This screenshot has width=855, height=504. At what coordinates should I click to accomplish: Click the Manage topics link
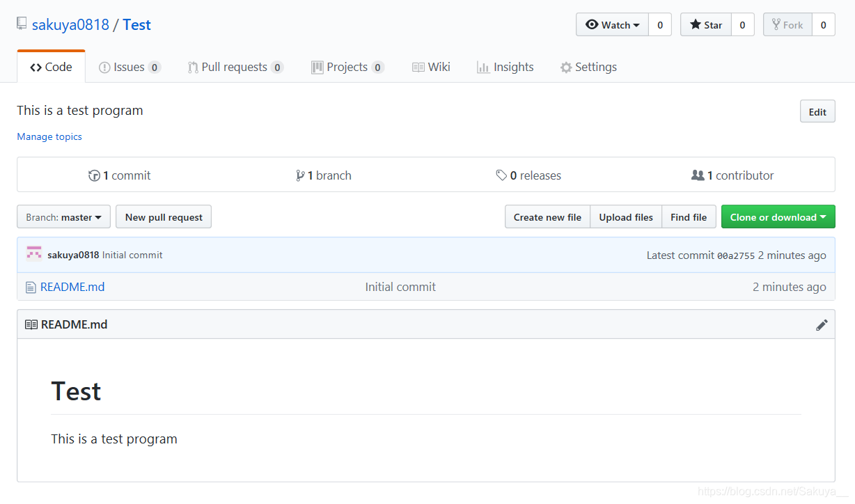point(49,136)
